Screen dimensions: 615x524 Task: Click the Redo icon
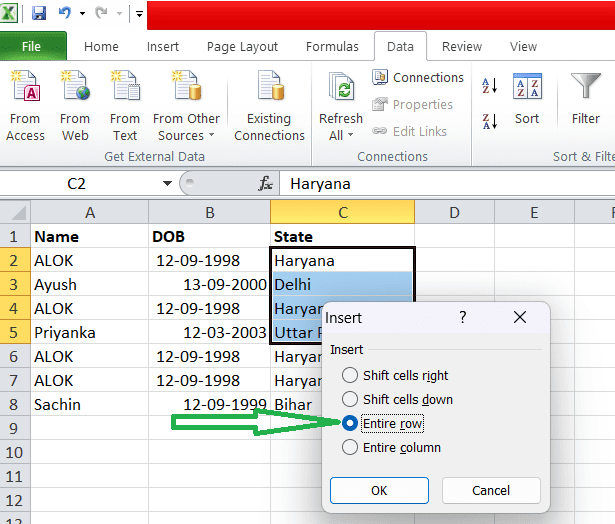point(101,13)
